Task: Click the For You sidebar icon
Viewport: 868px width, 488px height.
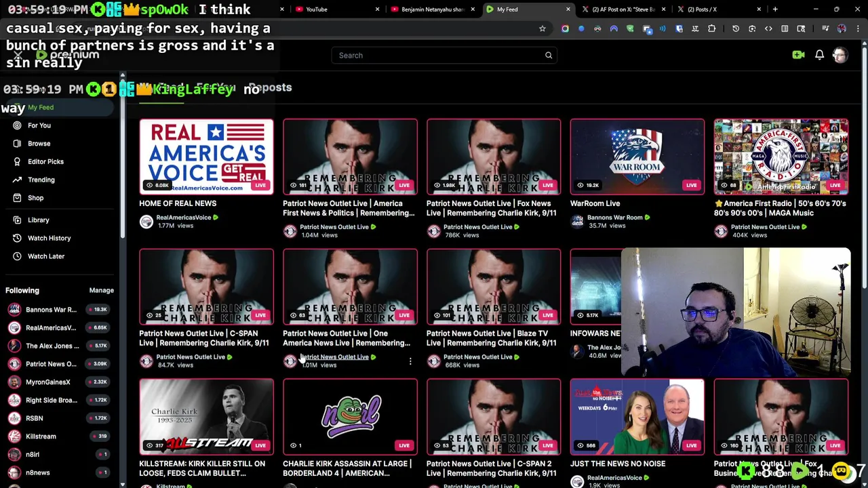Action: pyautogui.click(x=17, y=125)
